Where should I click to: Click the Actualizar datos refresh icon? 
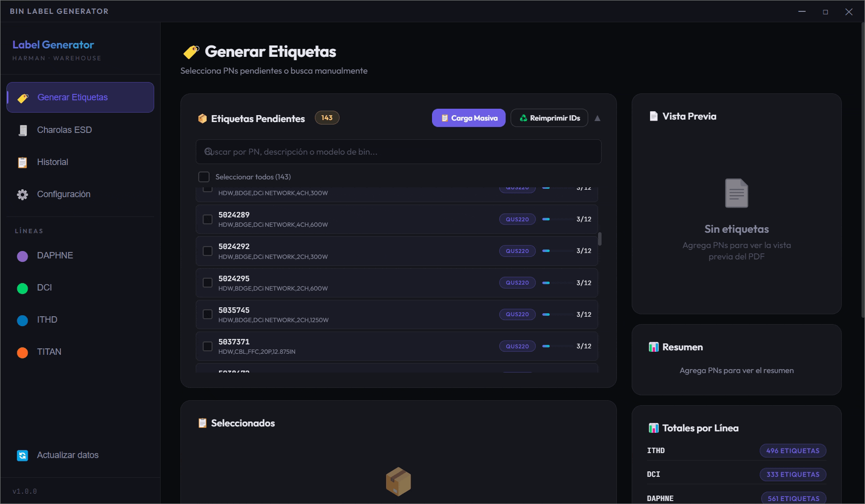coord(21,455)
